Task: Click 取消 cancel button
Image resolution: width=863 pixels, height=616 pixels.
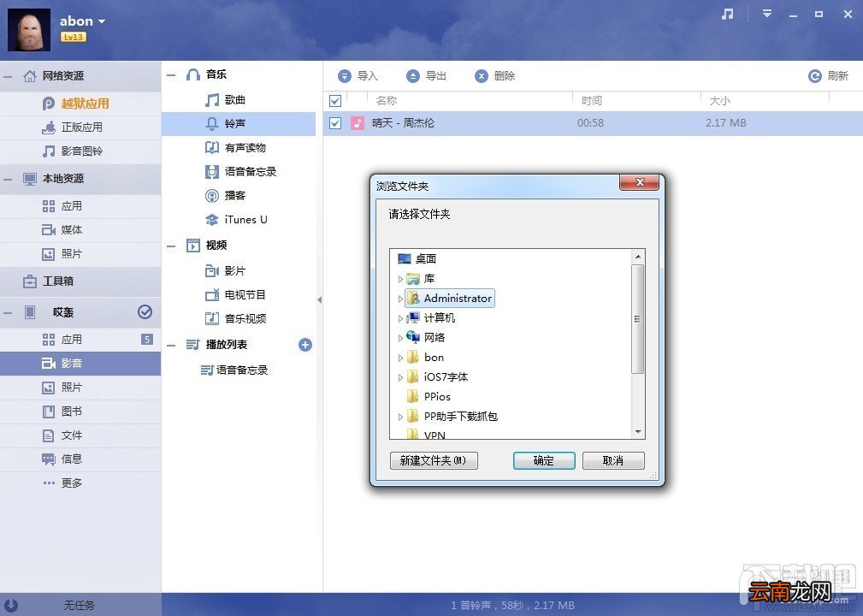Action: tap(613, 461)
